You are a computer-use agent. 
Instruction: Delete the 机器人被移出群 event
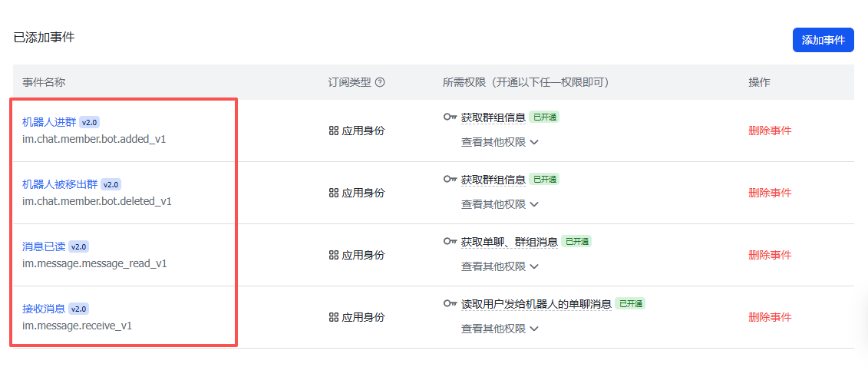point(770,193)
